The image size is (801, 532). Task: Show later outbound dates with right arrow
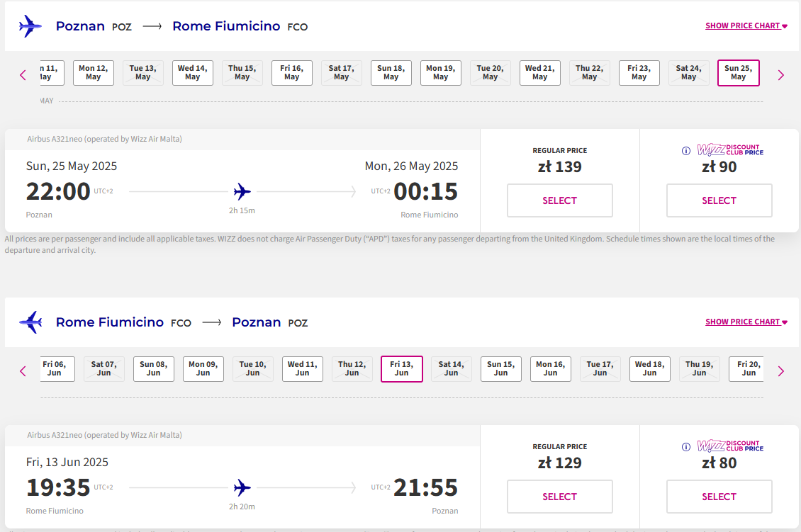coord(780,75)
